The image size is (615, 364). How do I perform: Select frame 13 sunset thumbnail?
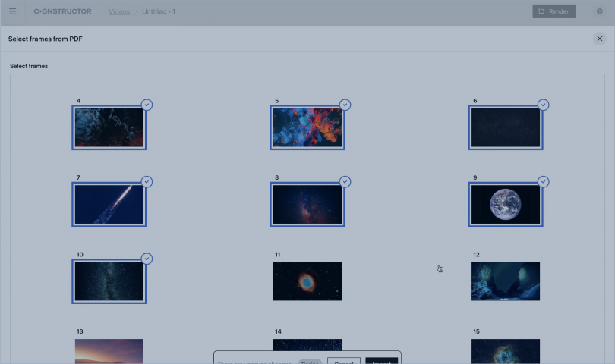point(109,351)
